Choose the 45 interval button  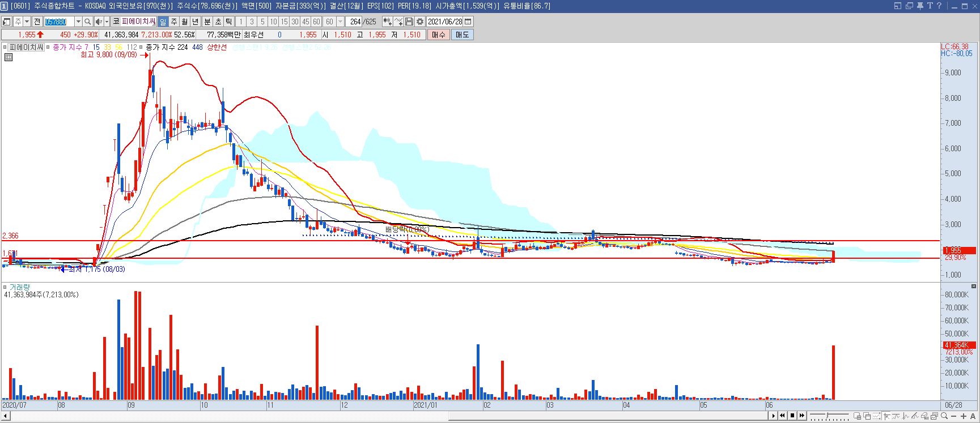(306, 22)
